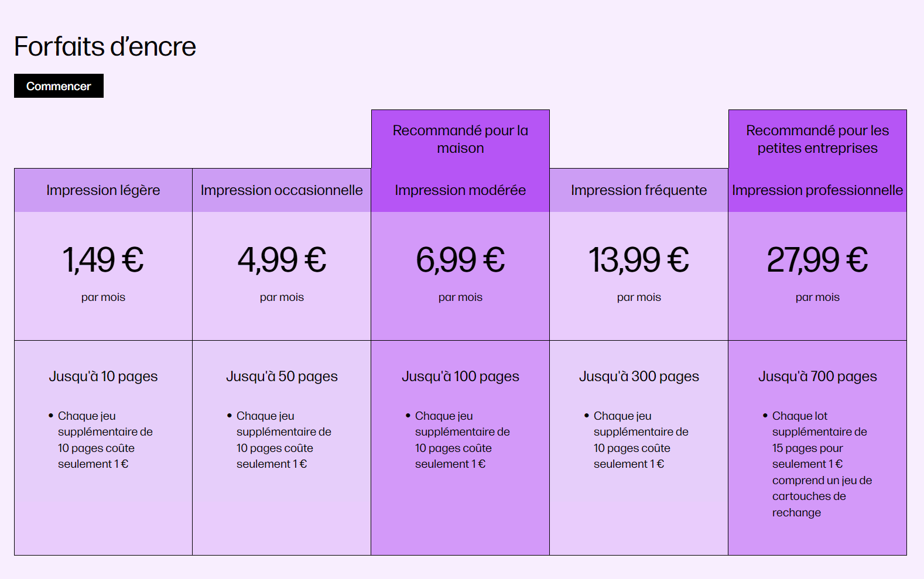Select the Impression fréquente plan header

pyautogui.click(x=639, y=190)
